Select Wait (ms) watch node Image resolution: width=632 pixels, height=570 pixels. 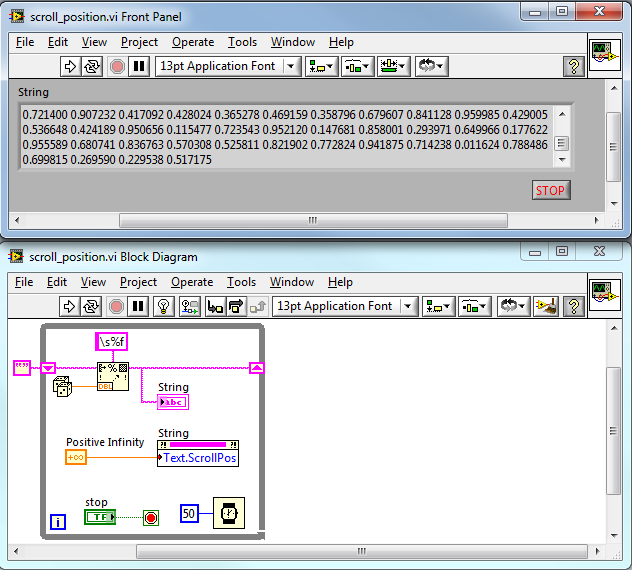coord(229,513)
